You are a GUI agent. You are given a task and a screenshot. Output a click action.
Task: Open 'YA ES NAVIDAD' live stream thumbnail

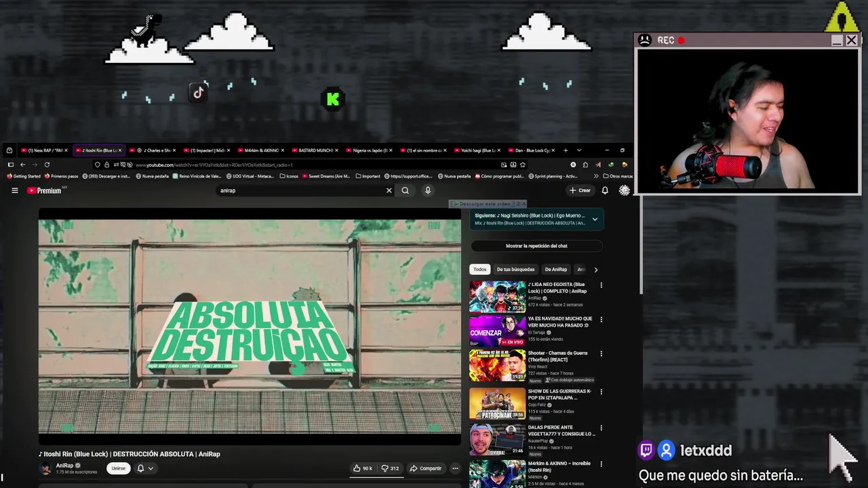click(497, 331)
